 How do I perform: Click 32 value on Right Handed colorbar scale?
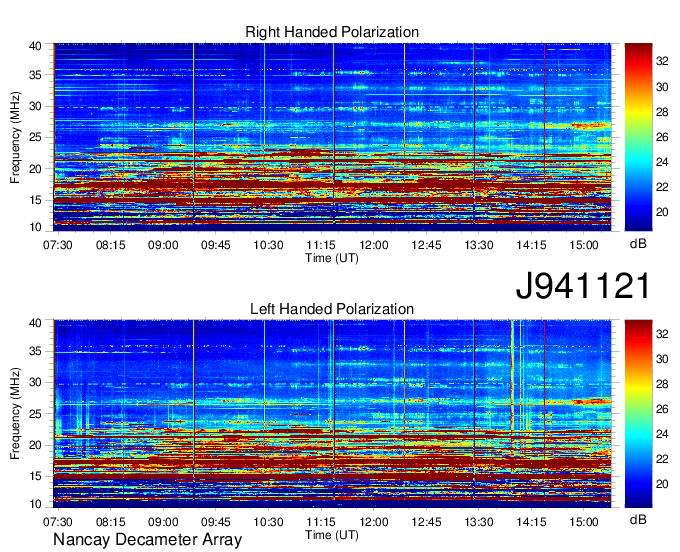click(x=662, y=62)
